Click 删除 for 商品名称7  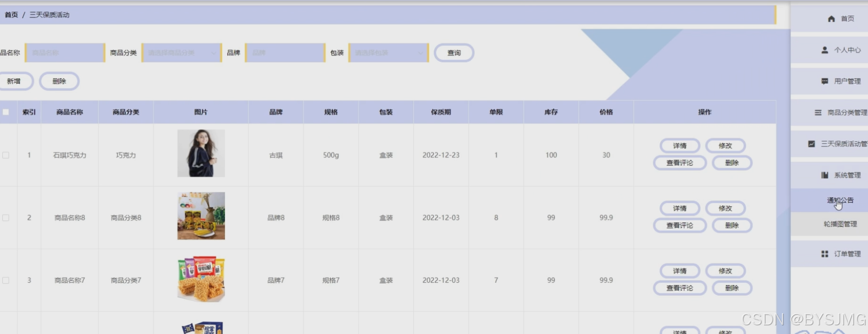click(x=732, y=288)
